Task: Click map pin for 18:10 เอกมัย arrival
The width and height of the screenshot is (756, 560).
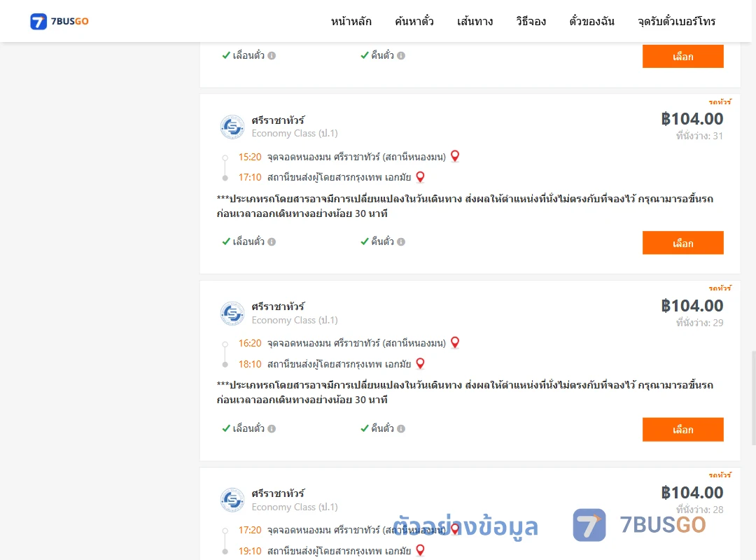Action: [x=420, y=363]
